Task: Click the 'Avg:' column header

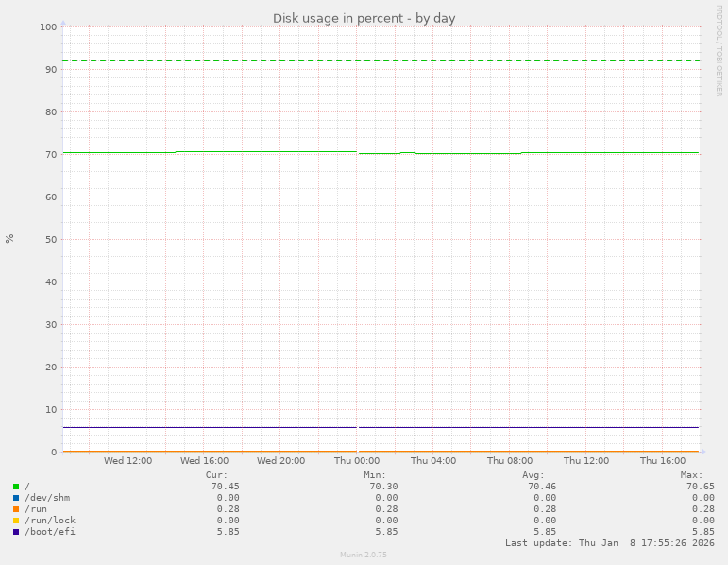Action: pos(533,475)
